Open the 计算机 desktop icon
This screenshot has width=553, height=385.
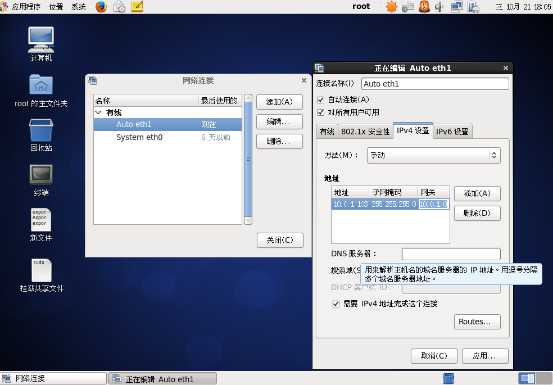pos(41,44)
